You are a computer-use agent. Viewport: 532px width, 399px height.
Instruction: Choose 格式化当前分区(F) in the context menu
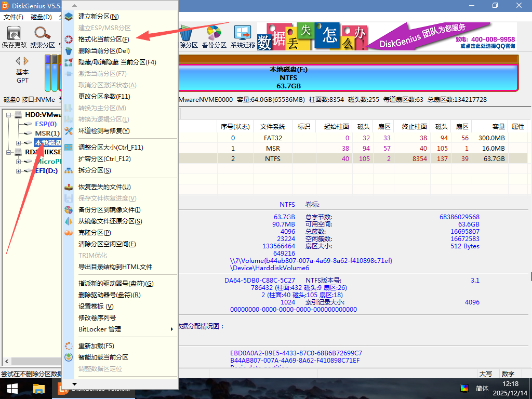(x=104, y=39)
